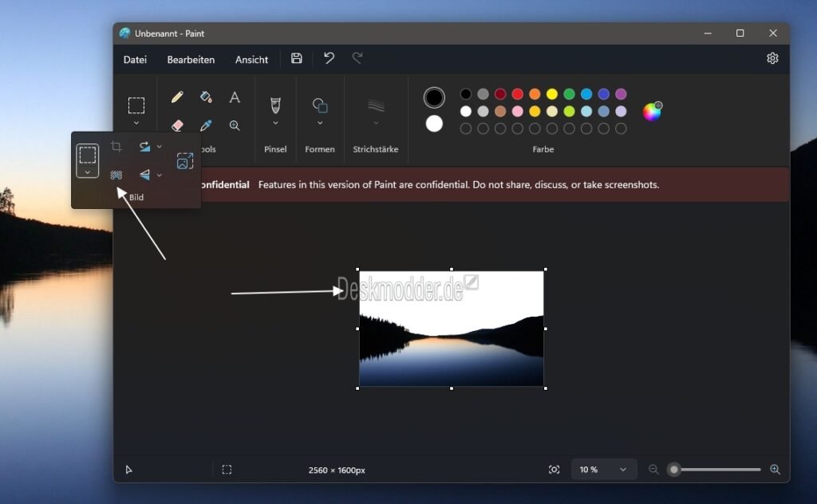Choose the red color swatch
Screen dimensions: 817x504
tap(517, 94)
